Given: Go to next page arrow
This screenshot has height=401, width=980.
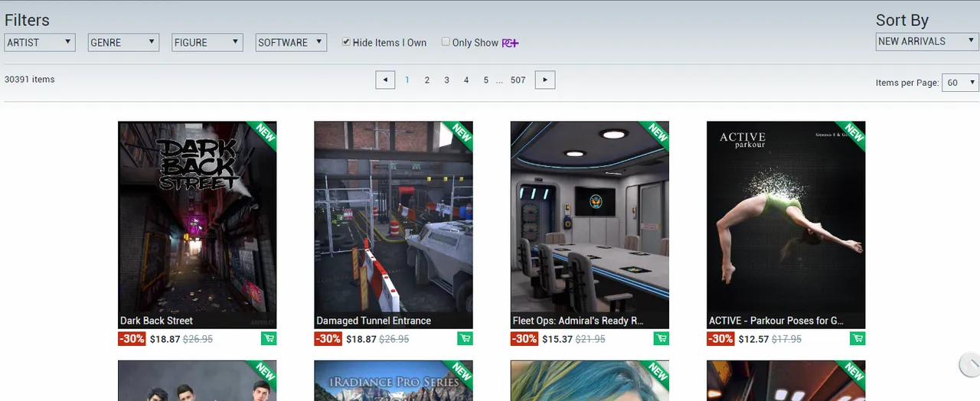Looking at the screenshot, I should click(544, 80).
